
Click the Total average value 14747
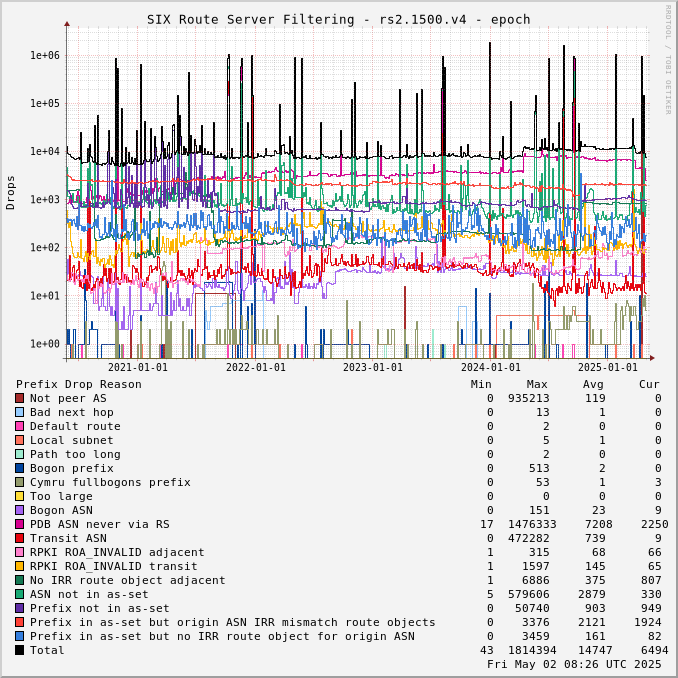click(595, 650)
